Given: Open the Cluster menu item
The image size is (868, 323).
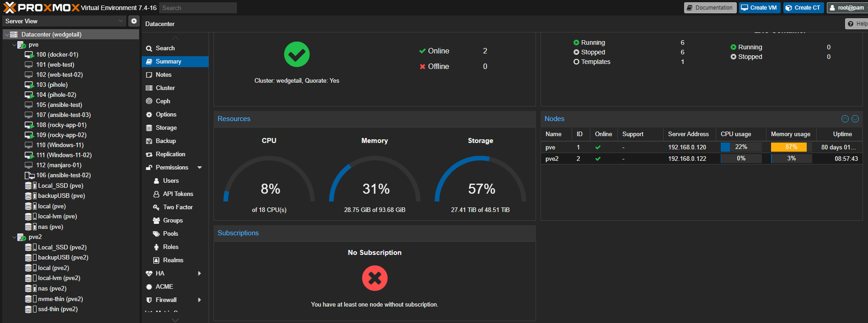Looking at the screenshot, I should click(165, 88).
